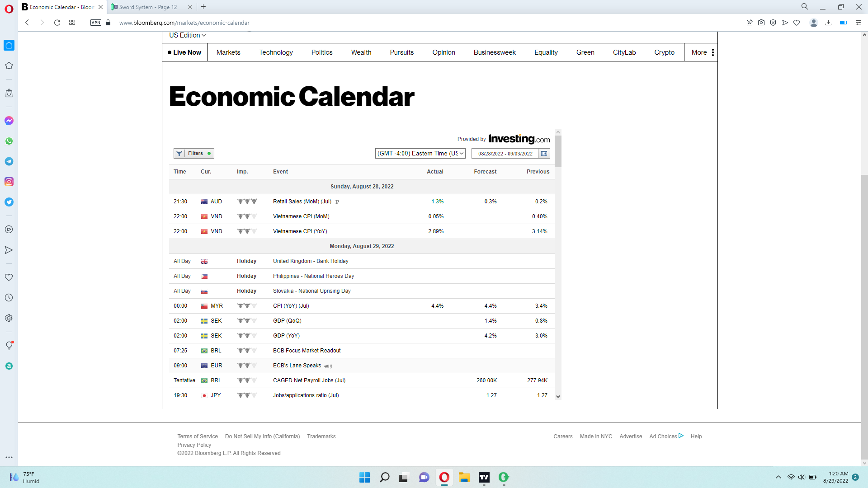Screen dimensions: 868x488
Task: Open the Filters button
Action: pyautogui.click(x=193, y=154)
